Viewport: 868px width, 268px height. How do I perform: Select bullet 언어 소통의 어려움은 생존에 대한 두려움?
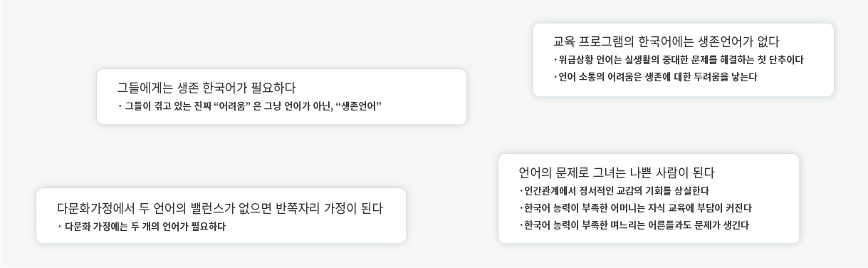(654, 77)
